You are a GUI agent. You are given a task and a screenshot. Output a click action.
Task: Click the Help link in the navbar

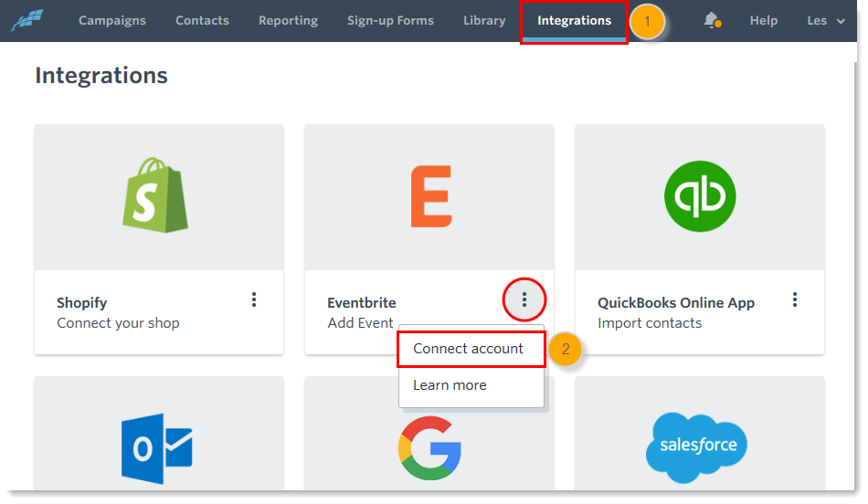(763, 20)
